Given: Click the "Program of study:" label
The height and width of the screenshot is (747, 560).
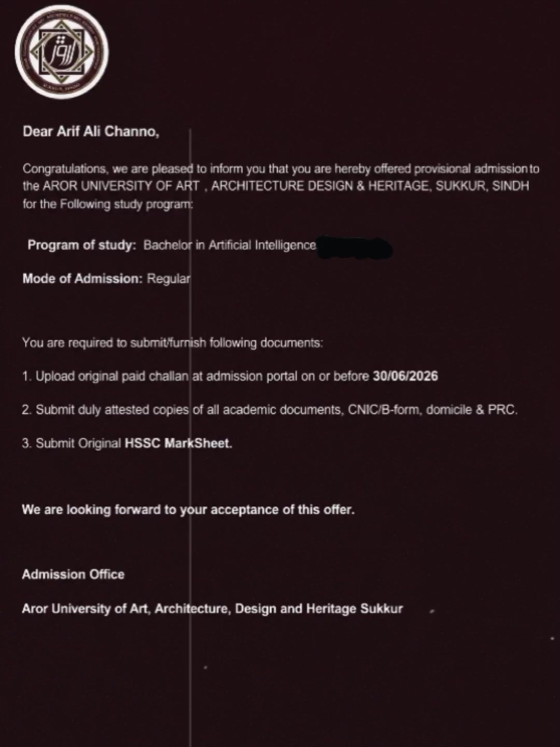Looking at the screenshot, I should (x=82, y=245).
